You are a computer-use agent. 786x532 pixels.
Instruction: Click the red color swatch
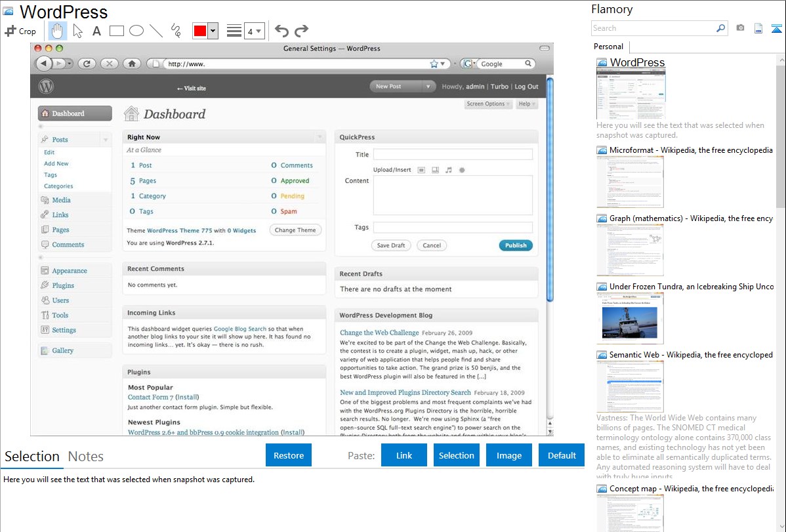click(x=200, y=31)
